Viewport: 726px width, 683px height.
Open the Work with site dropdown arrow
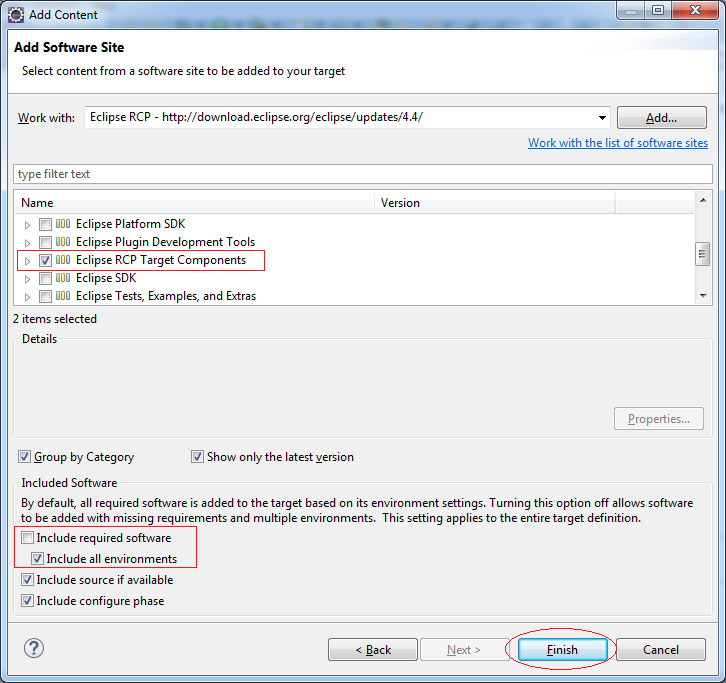click(x=602, y=118)
